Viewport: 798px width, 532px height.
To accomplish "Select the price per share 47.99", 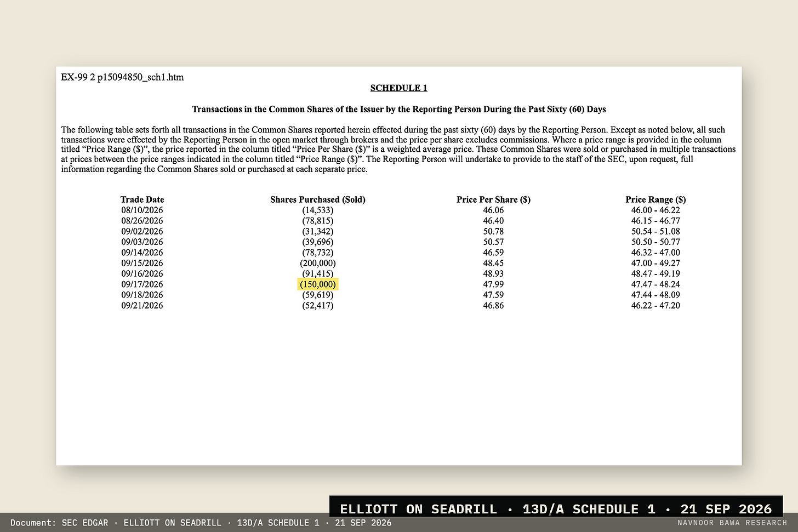I will [x=493, y=284].
